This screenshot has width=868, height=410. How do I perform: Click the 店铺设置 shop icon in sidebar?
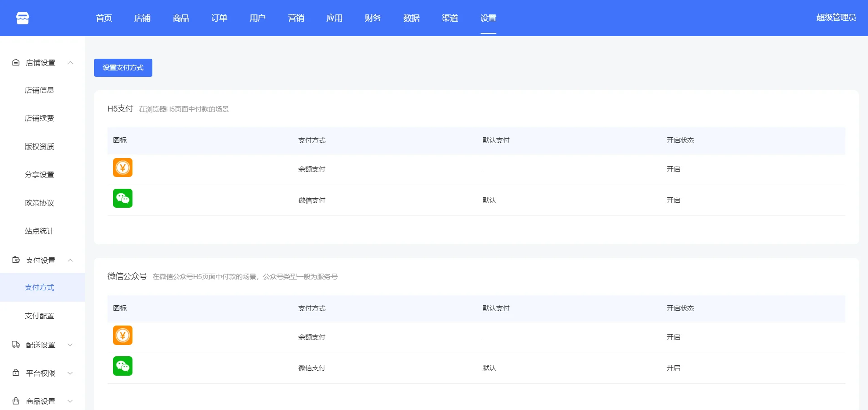click(x=16, y=62)
